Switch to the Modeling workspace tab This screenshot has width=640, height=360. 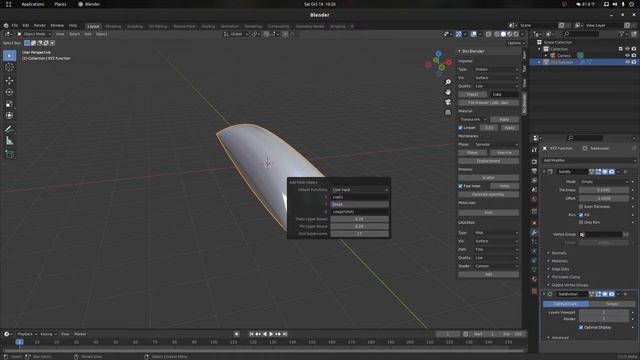coord(113,26)
